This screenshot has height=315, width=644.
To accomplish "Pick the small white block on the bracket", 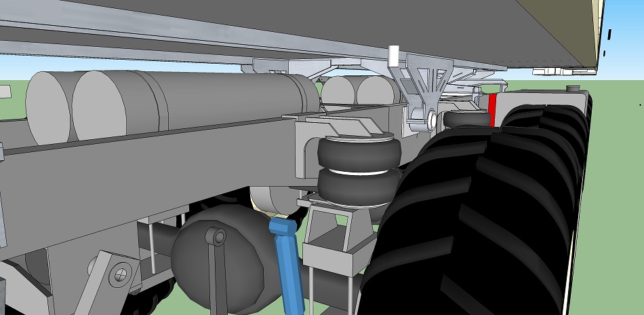I will 393,56.
